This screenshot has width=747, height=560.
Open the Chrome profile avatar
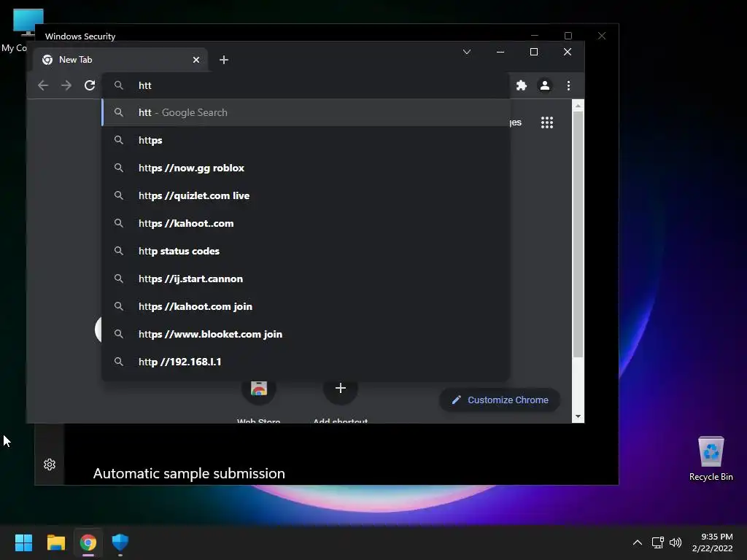[544, 85]
